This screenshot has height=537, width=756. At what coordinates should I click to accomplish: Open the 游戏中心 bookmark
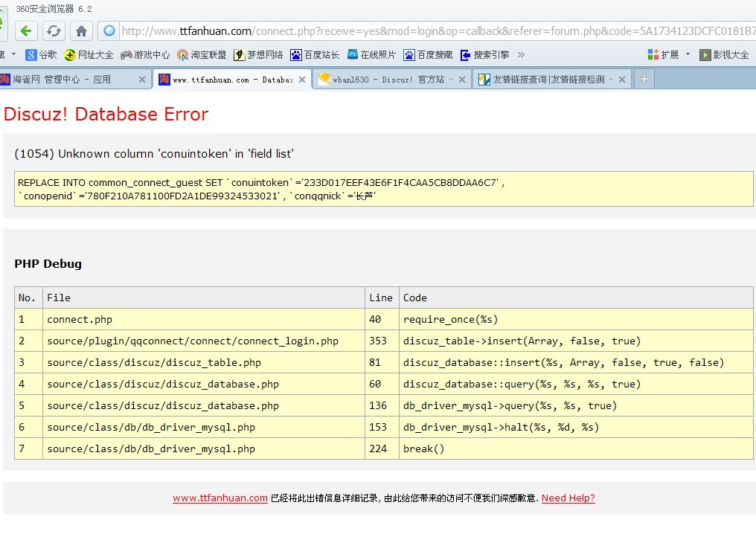click(x=145, y=55)
